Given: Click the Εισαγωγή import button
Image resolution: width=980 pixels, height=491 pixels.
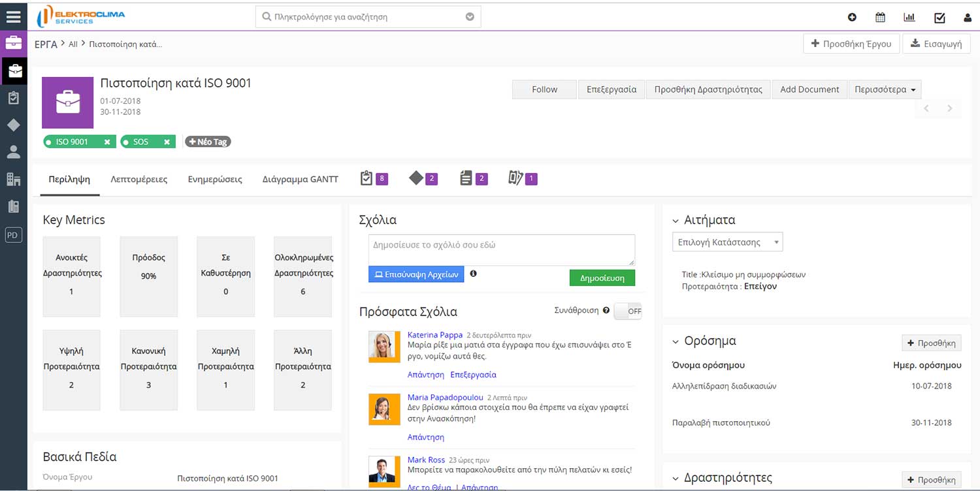Looking at the screenshot, I should pyautogui.click(x=936, y=44).
